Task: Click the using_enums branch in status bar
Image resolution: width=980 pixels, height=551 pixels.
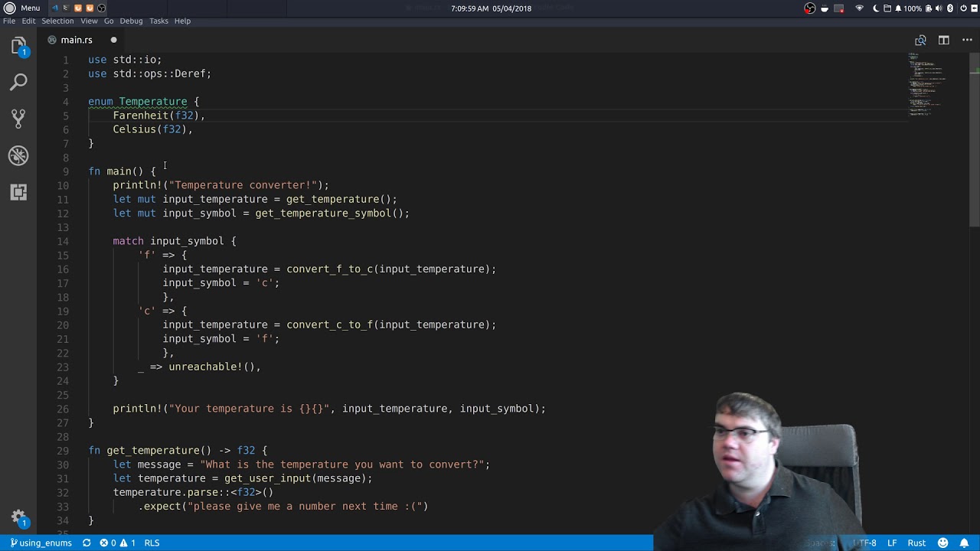Action: coord(41,543)
